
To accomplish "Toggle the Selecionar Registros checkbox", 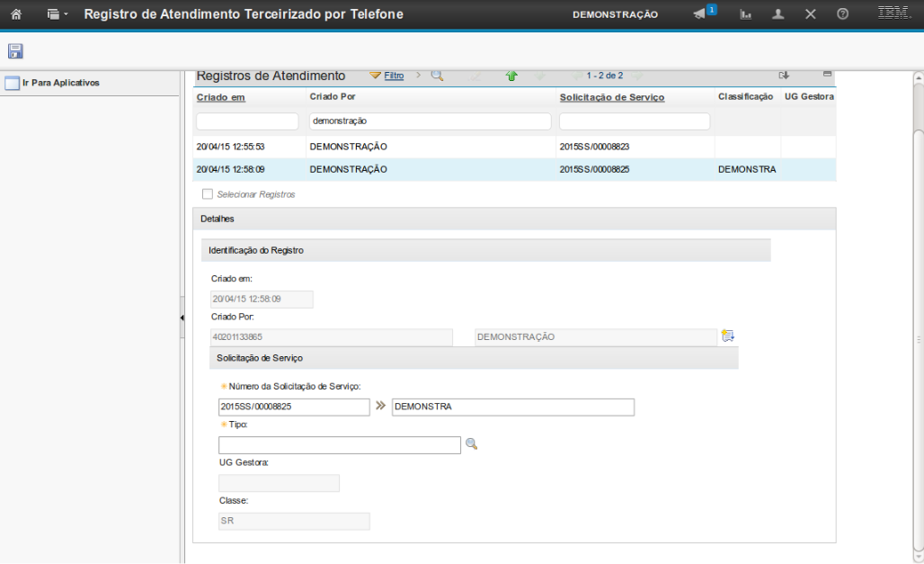I will [208, 194].
